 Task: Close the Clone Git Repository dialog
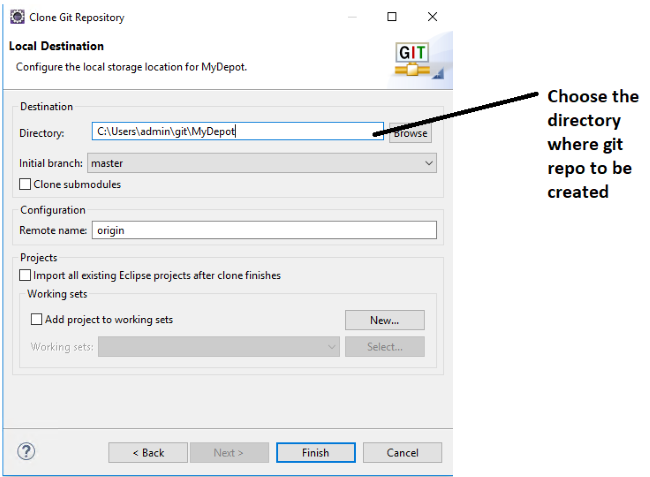click(432, 17)
